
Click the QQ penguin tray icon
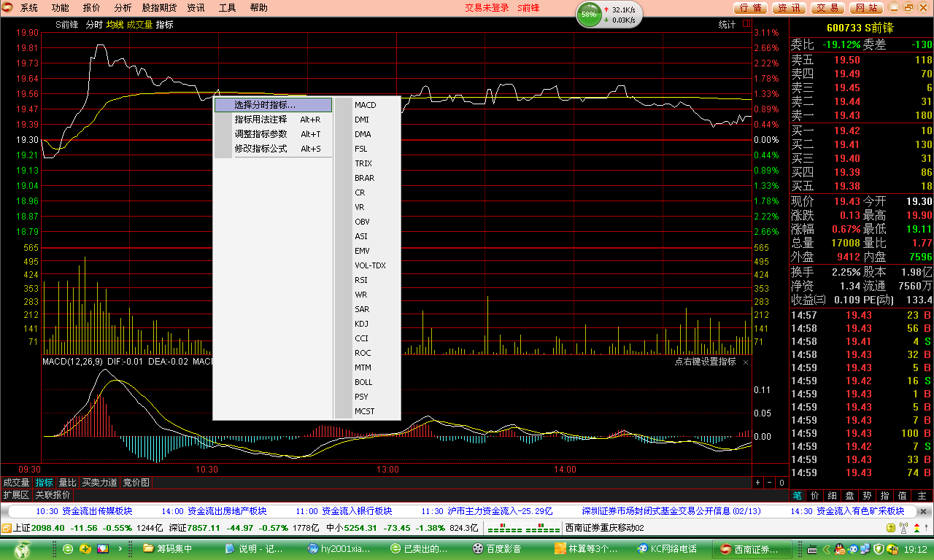(839, 548)
